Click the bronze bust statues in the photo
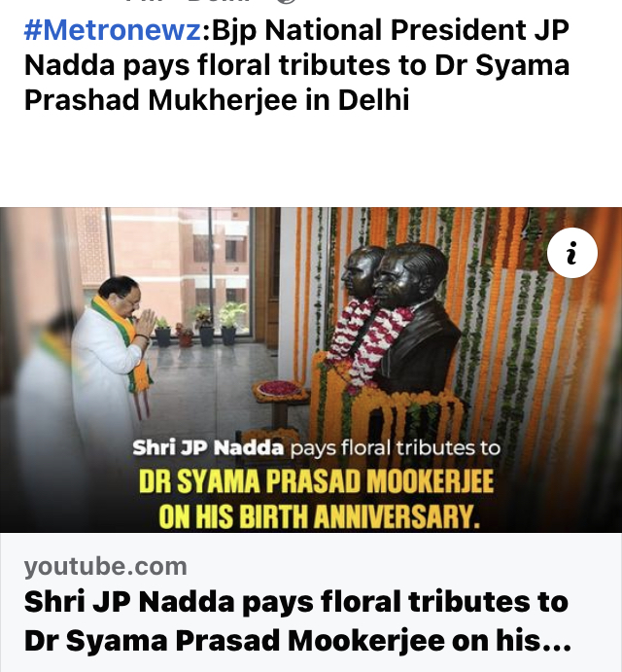 (397, 317)
